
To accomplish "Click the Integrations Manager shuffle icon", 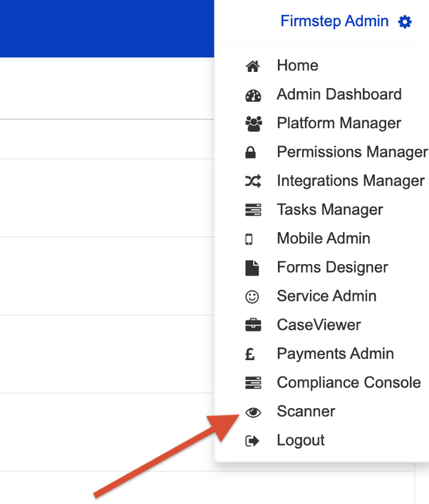I will [253, 182].
